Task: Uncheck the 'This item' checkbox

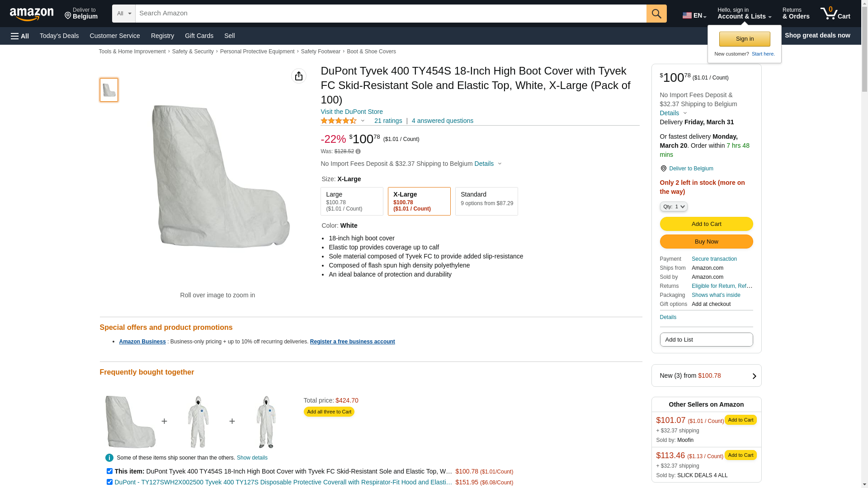Action: 109,471
